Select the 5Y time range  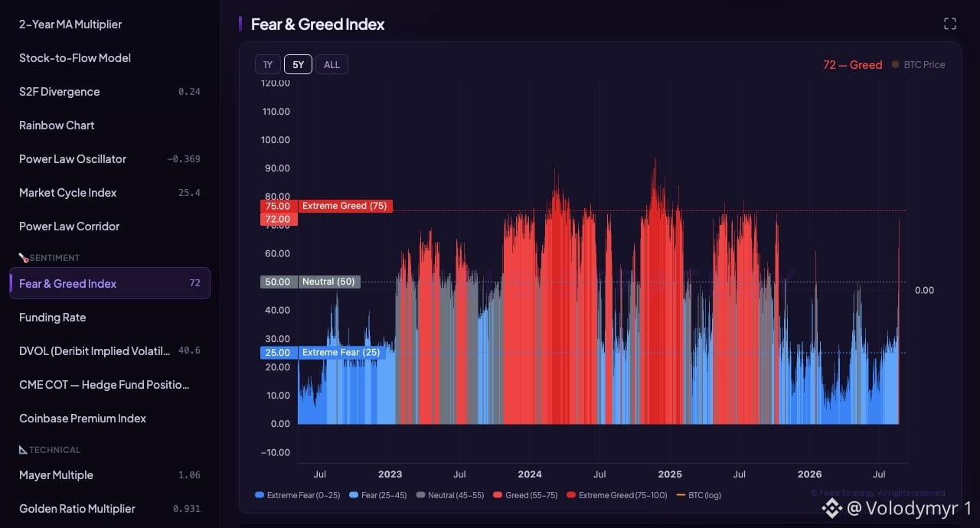tap(298, 65)
